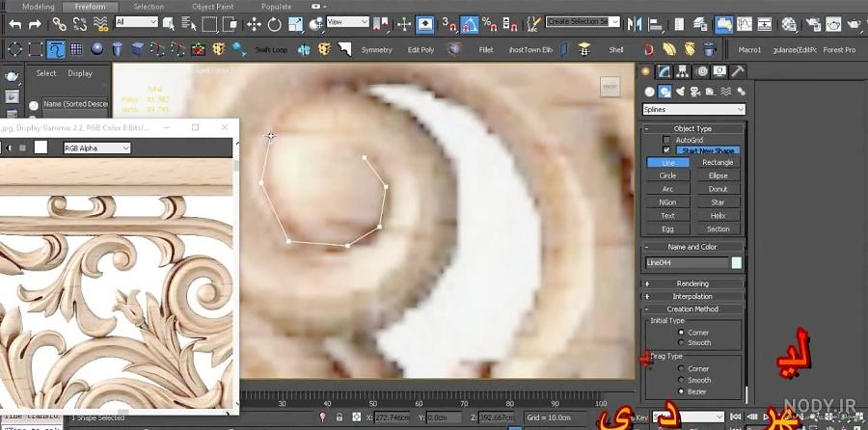Screen dimensions: 868x430
Task: Enable the AutoGrid checkbox
Action: tap(666, 140)
